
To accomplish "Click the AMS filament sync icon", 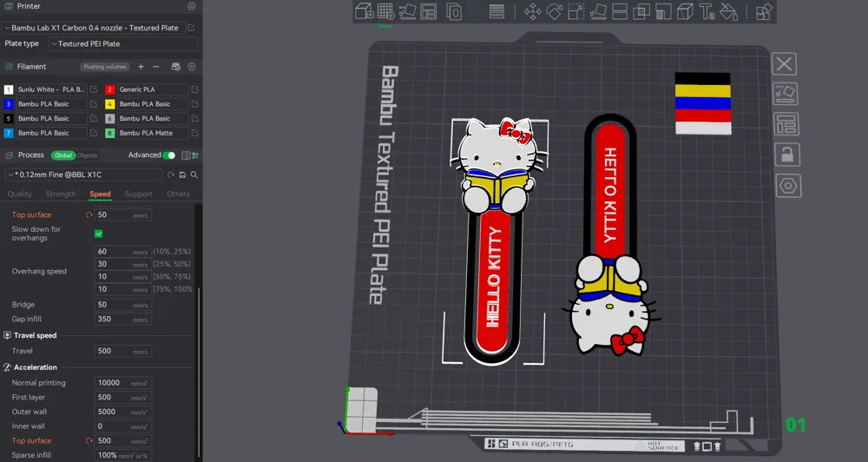I will coord(176,67).
